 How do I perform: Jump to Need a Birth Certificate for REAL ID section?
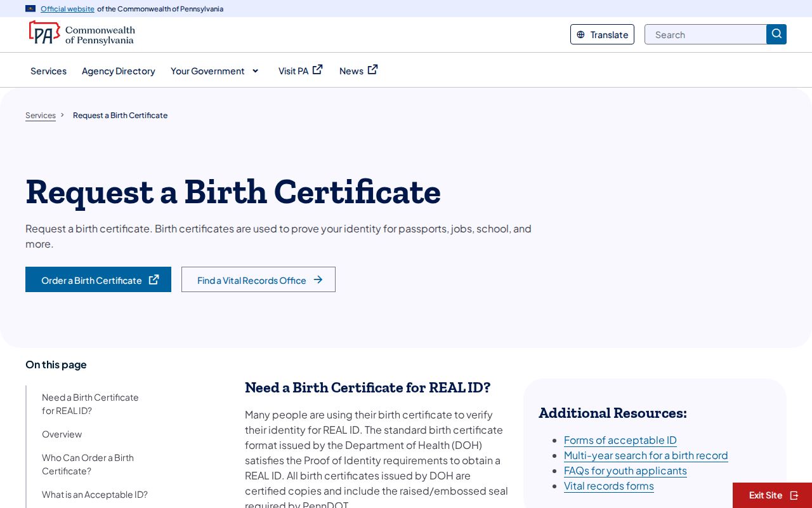tap(90, 404)
